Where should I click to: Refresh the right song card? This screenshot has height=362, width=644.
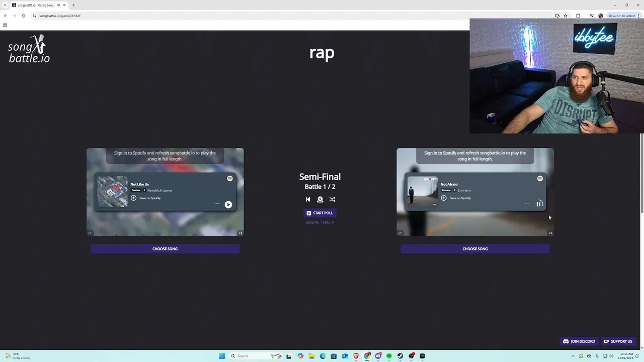pos(400,233)
